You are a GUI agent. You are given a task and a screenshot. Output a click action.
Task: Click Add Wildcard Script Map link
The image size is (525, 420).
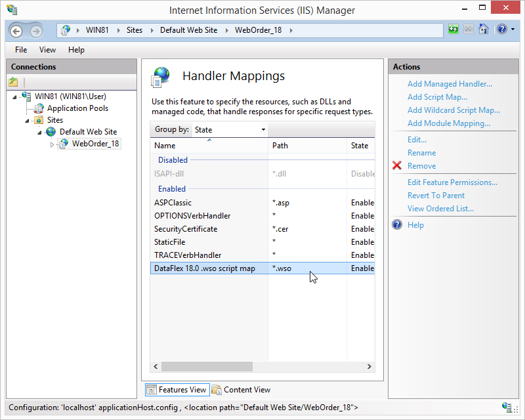pyautogui.click(x=453, y=110)
